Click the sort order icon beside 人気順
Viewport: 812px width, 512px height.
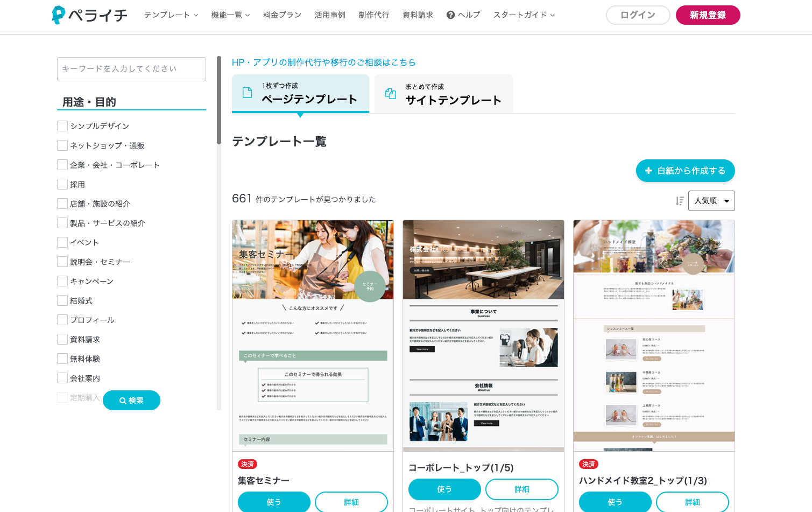click(x=680, y=201)
